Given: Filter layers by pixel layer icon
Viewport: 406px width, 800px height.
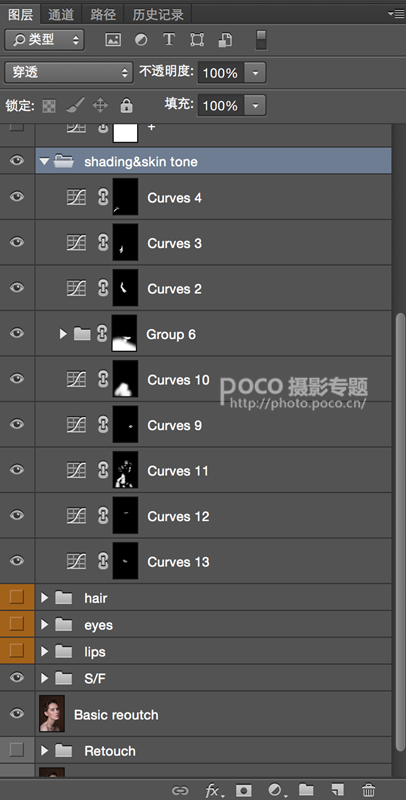Looking at the screenshot, I should 113,40.
